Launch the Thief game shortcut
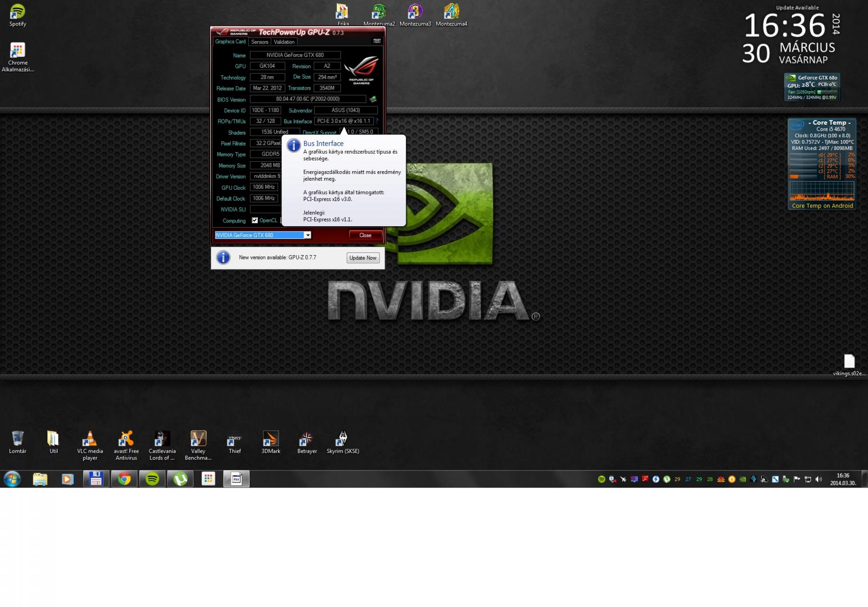 234,442
